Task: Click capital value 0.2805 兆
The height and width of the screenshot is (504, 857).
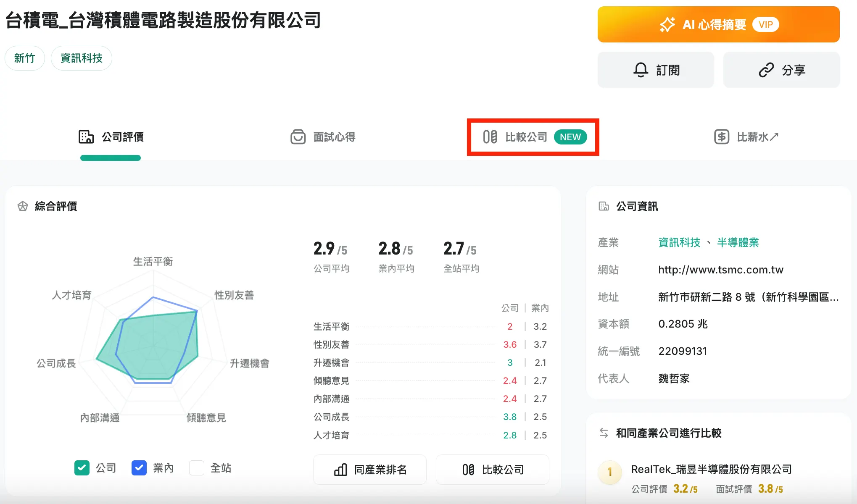Action: 683,324
